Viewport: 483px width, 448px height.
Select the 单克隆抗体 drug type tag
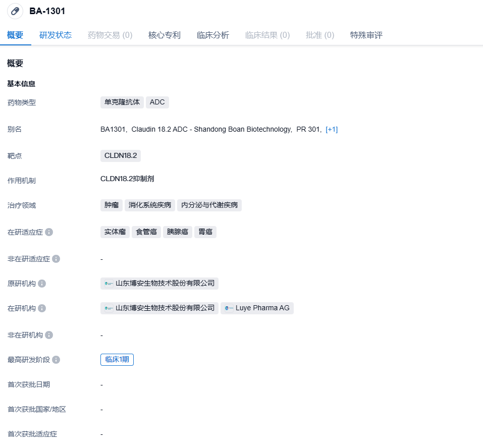pyautogui.click(x=122, y=102)
